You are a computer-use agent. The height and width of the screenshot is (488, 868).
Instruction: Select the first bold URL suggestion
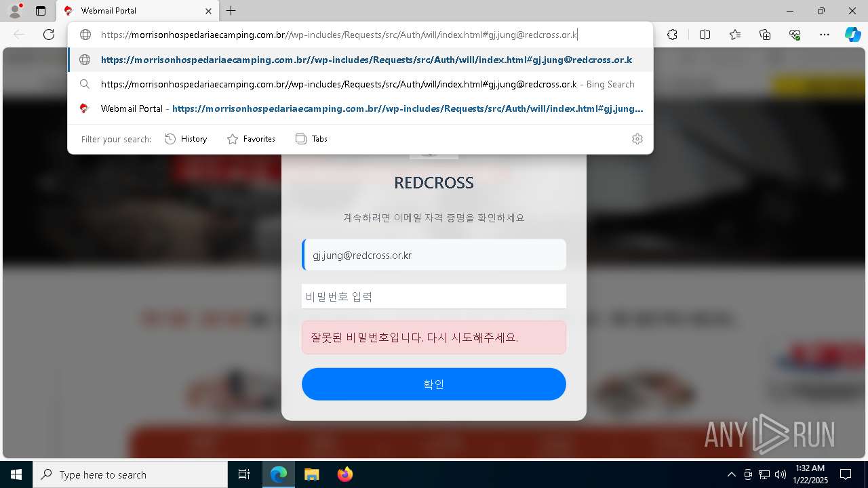[x=361, y=60]
